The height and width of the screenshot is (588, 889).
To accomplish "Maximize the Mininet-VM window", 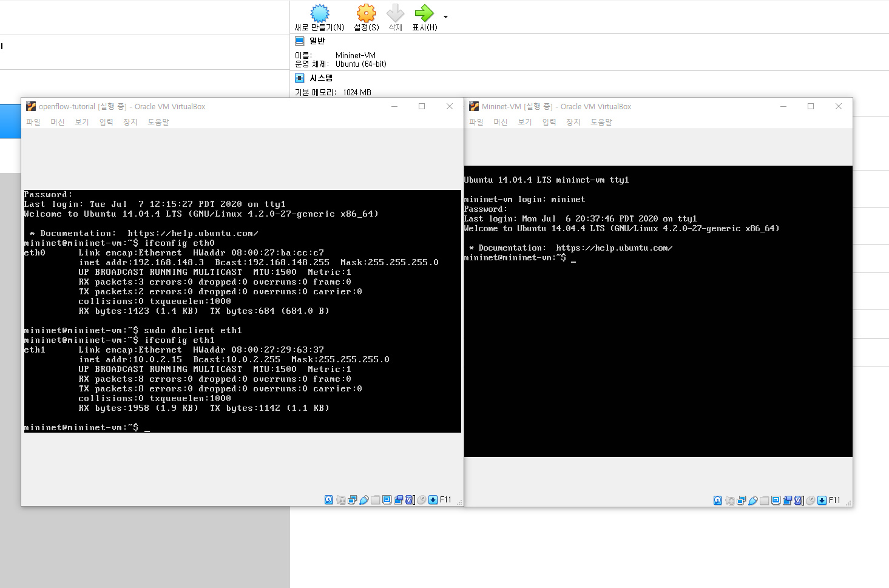I will 811,106.
